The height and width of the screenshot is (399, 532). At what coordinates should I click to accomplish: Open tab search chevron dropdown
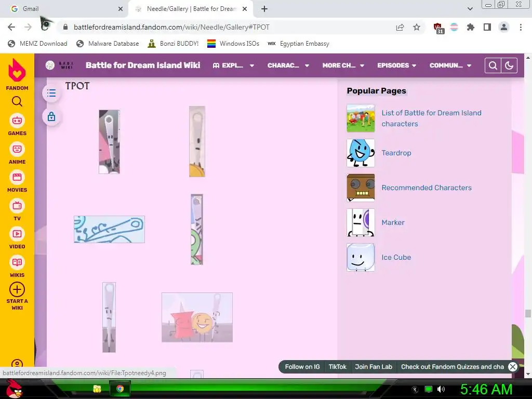click(470, 9)
